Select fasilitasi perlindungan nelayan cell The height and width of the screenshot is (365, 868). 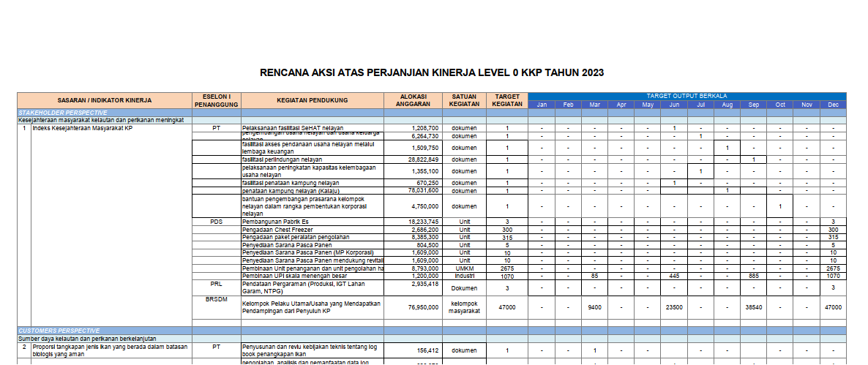coord(313,159)
